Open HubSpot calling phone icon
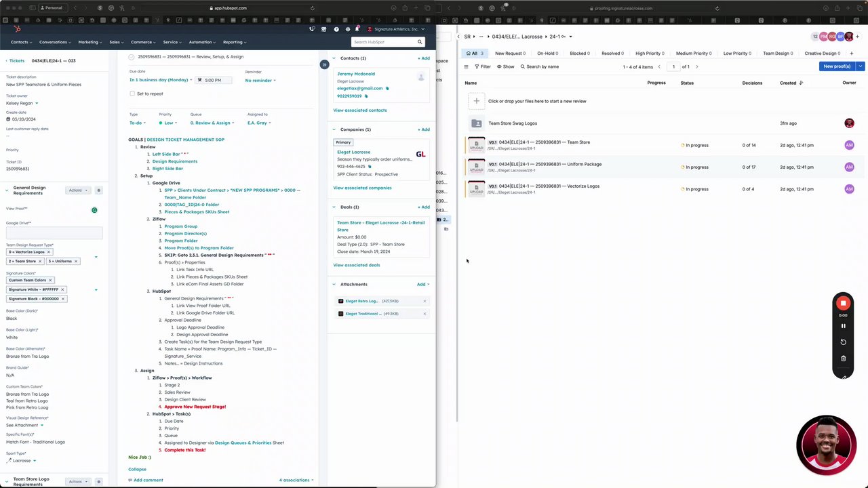The height and width of the screenshot is (488, 868). click(x=312, y=29)
